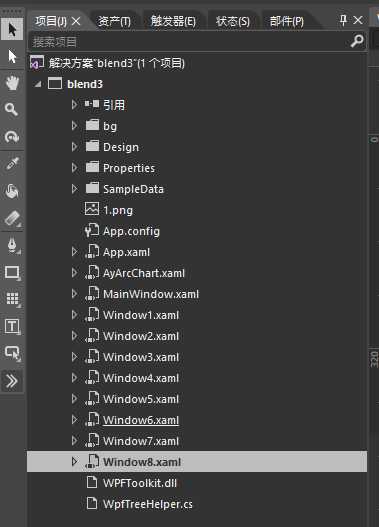Image resolution: width=379 pixels, height=527 pixels.
Task: Select the blend3 project row
Action: tap(197, 84)
